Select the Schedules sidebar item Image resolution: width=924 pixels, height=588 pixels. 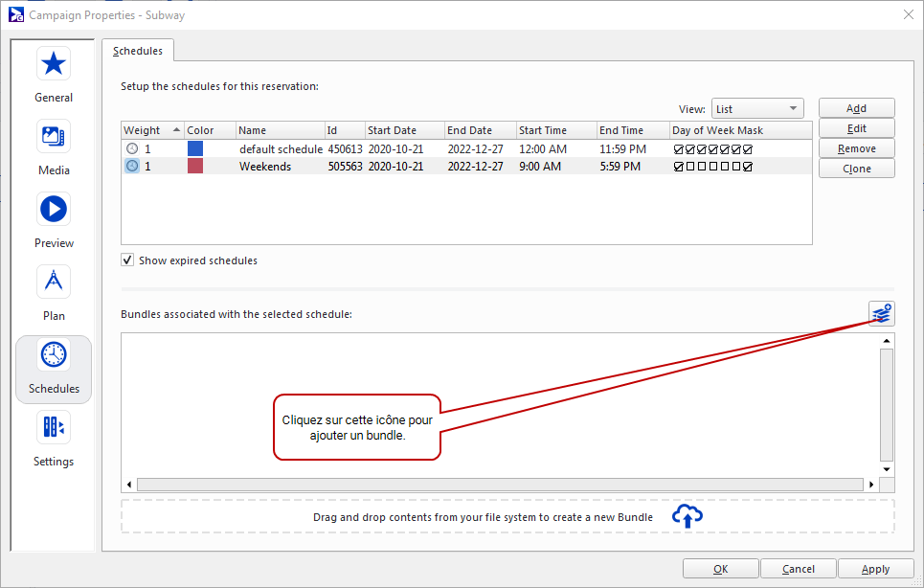[54, 368]
